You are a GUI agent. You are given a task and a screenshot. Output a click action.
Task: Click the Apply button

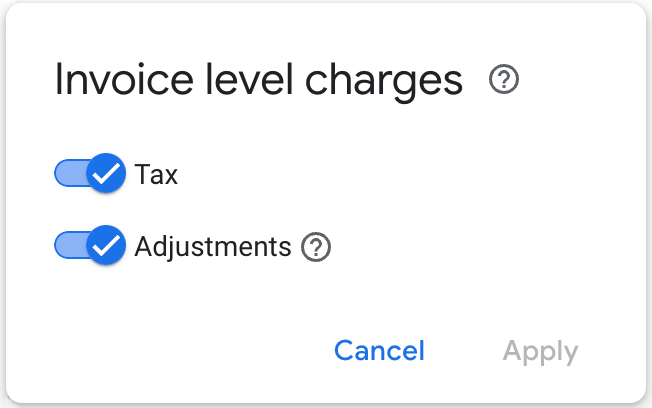tap(540, 351)
